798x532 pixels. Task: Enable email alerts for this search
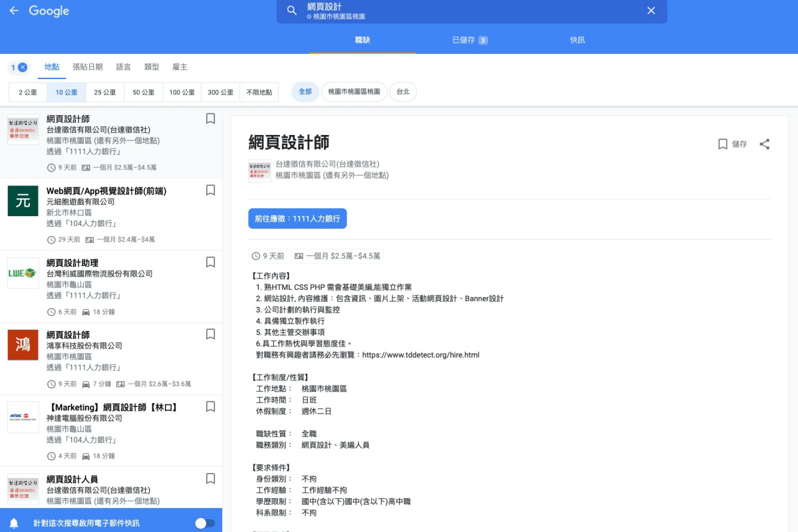[x=204, y=521]
